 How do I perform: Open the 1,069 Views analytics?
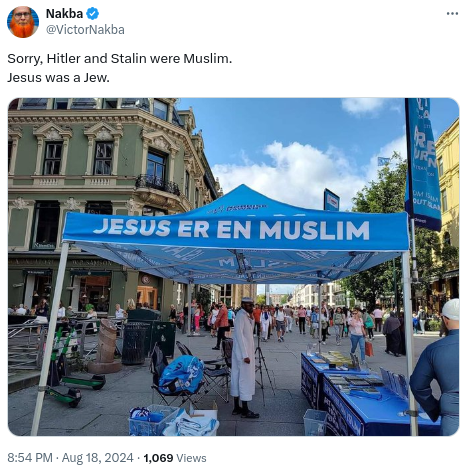click(x=175, y=458)
